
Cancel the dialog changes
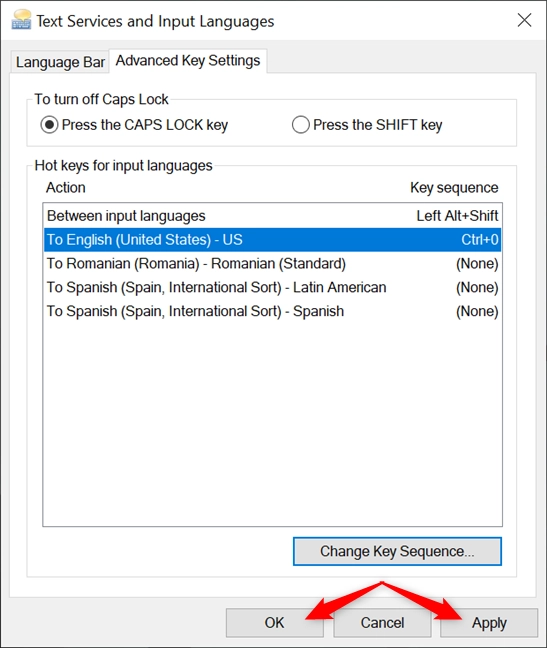click(382, 623)
